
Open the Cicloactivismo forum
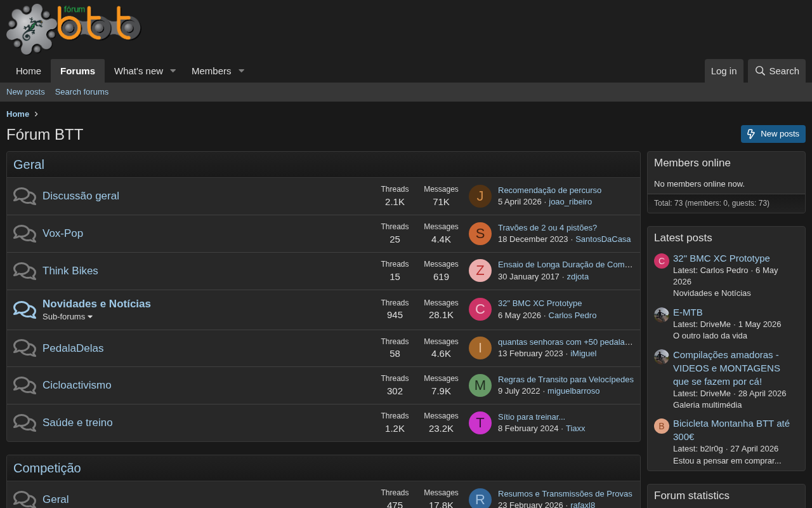click(77, 385)
